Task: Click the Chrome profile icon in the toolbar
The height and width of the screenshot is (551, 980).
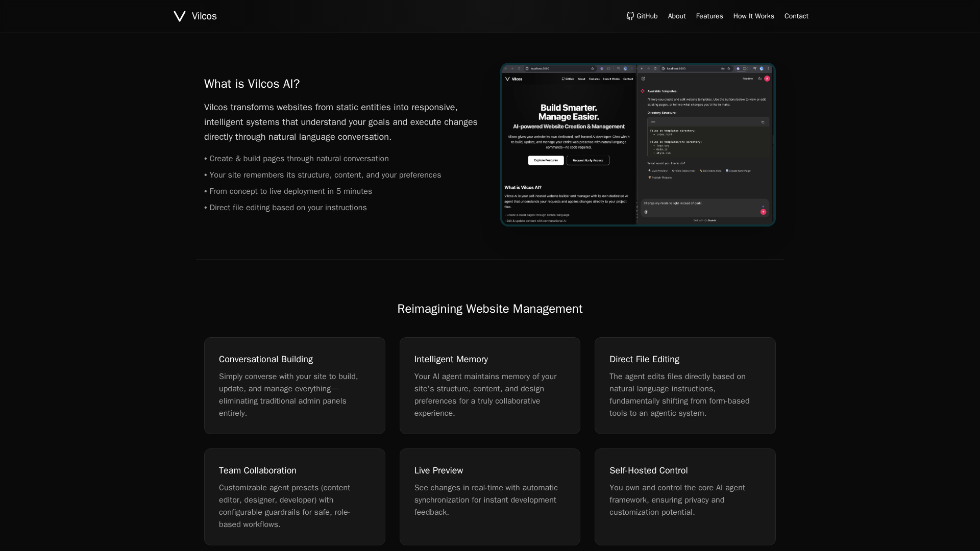Action: click(x=761, y=68)
